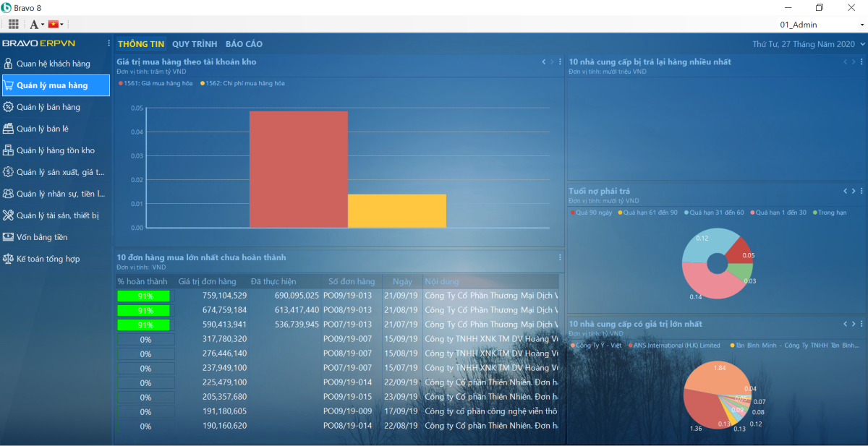This screenshot has width=868, height=446.
Task: Click previous arrow on Giá trị mua hàng chart
Action: [x=544, y=62]
